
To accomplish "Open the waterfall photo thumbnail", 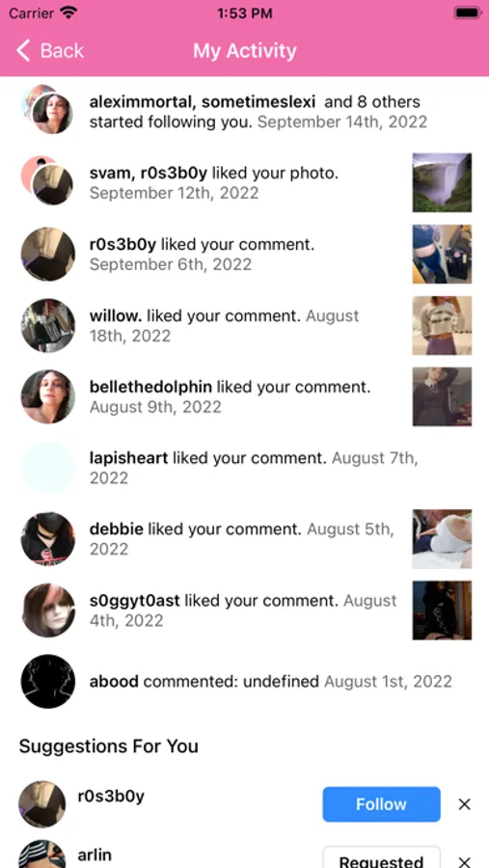I will point(442,182).
